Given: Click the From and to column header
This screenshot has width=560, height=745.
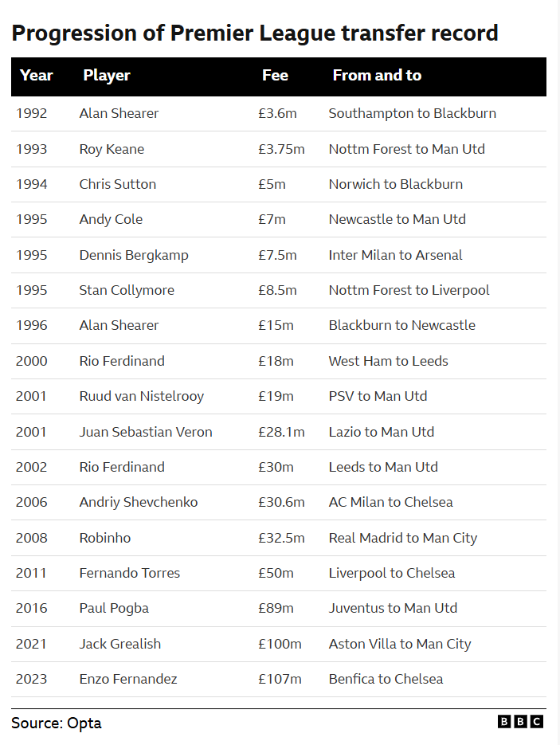Looking at the screenshot, I should click(x=377, y=75).
